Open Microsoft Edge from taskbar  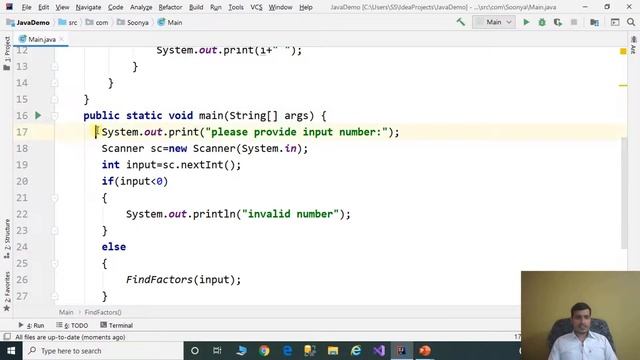point(287,351)
